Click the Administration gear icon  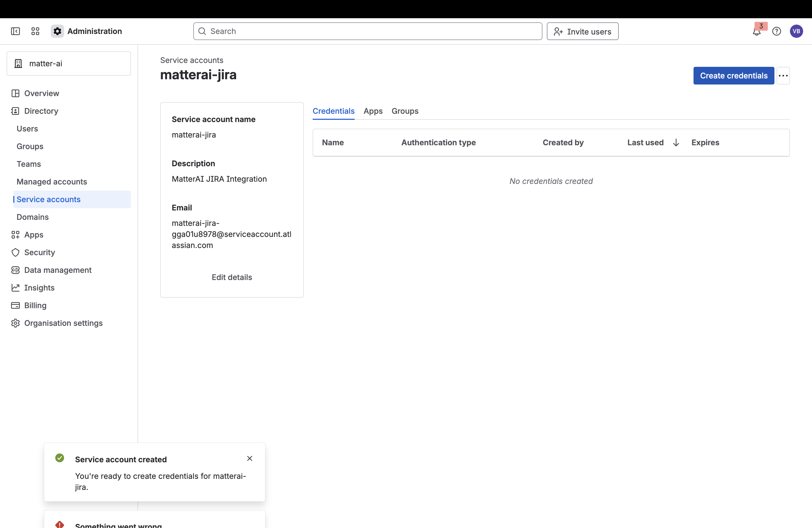point(57,31)
